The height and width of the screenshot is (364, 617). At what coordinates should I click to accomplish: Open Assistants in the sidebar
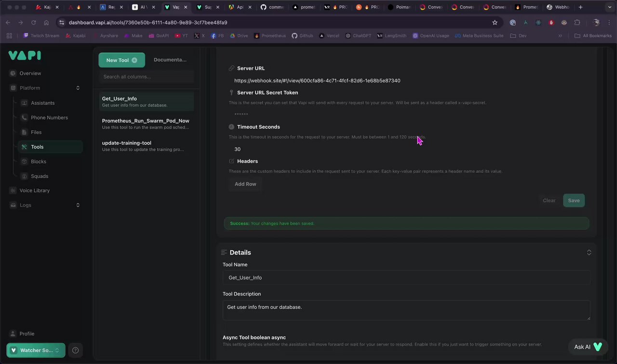pyautogui.click(x=42, y=103)
